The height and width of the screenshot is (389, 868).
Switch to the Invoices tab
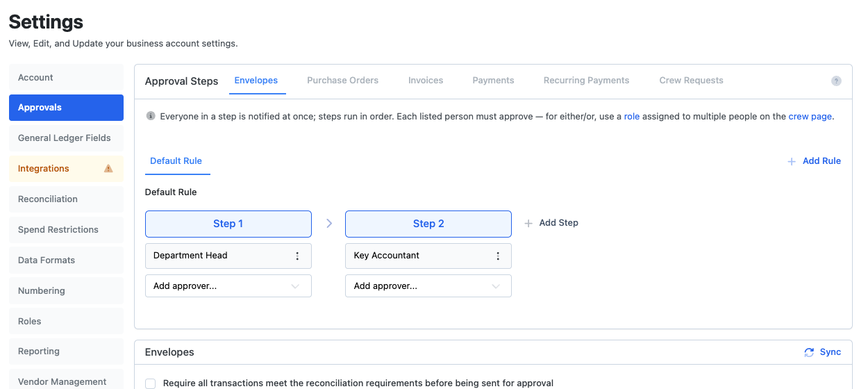click(426, 81)
